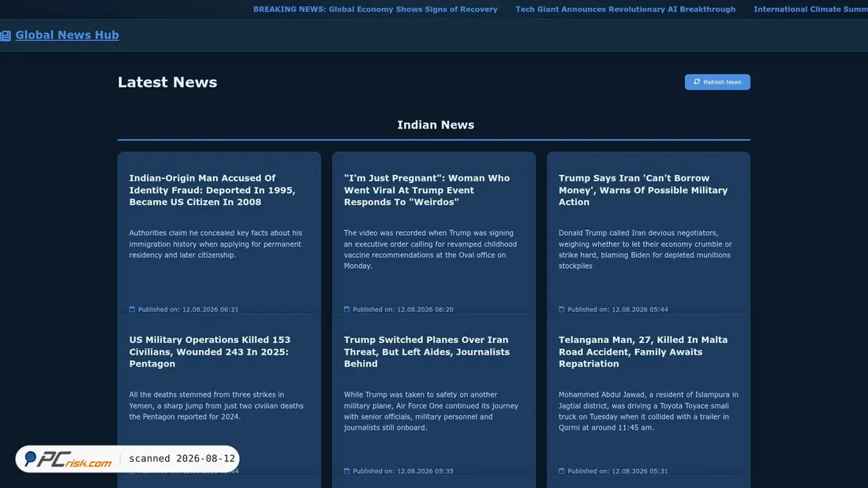Select the Latest News heading

tap(167, 82)
